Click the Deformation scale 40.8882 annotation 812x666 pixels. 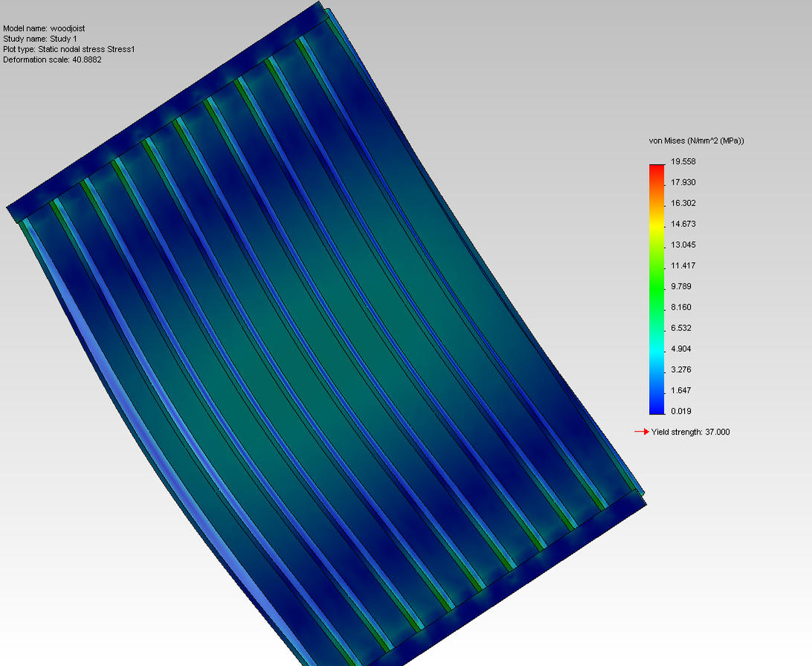[52, 60]
